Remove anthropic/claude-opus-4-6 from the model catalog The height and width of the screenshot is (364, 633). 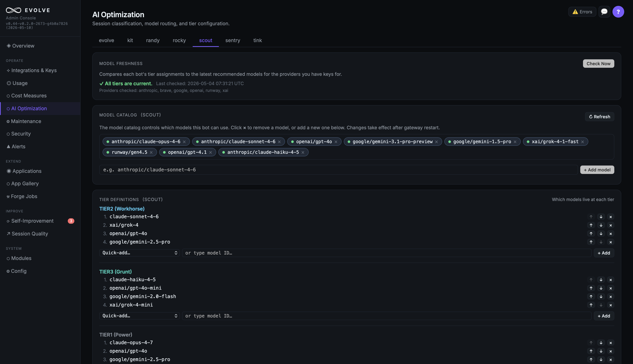coord(184,142)
